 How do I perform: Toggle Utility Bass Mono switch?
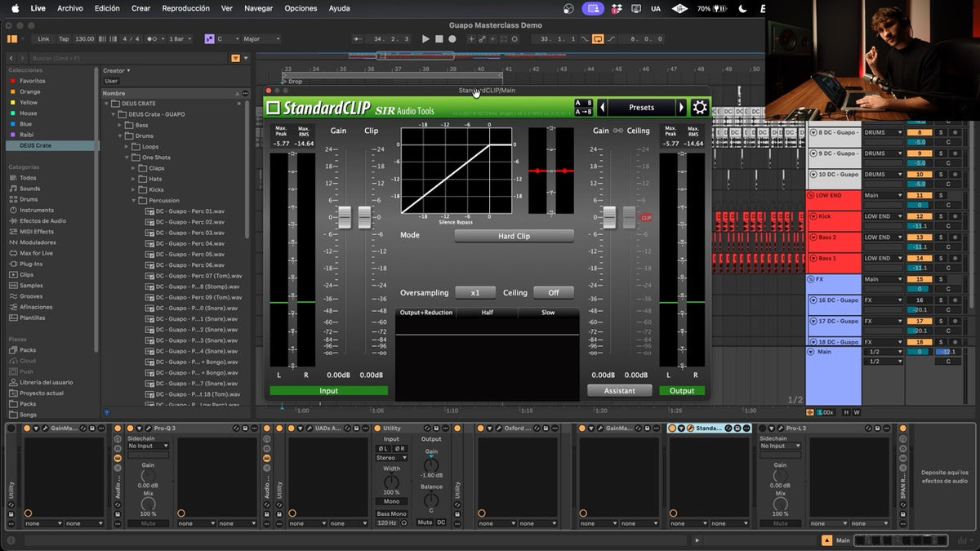click(x=391, y=513)
